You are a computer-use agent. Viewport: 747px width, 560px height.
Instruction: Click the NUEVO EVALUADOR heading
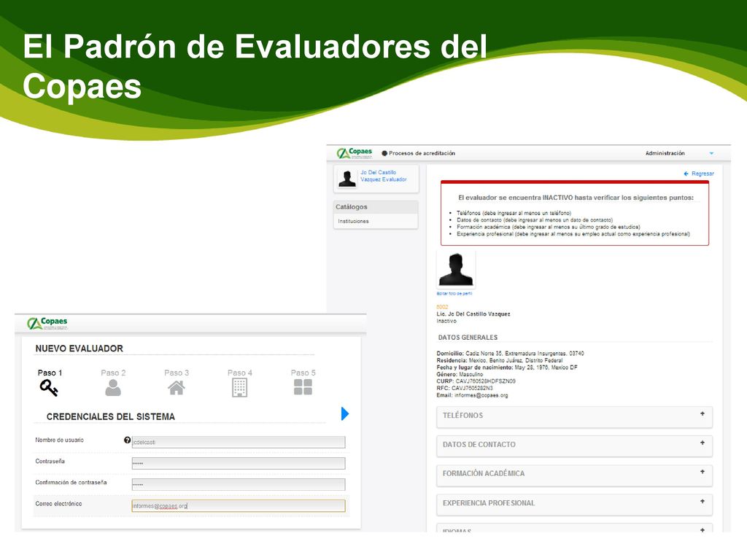(x=79, y=349)
